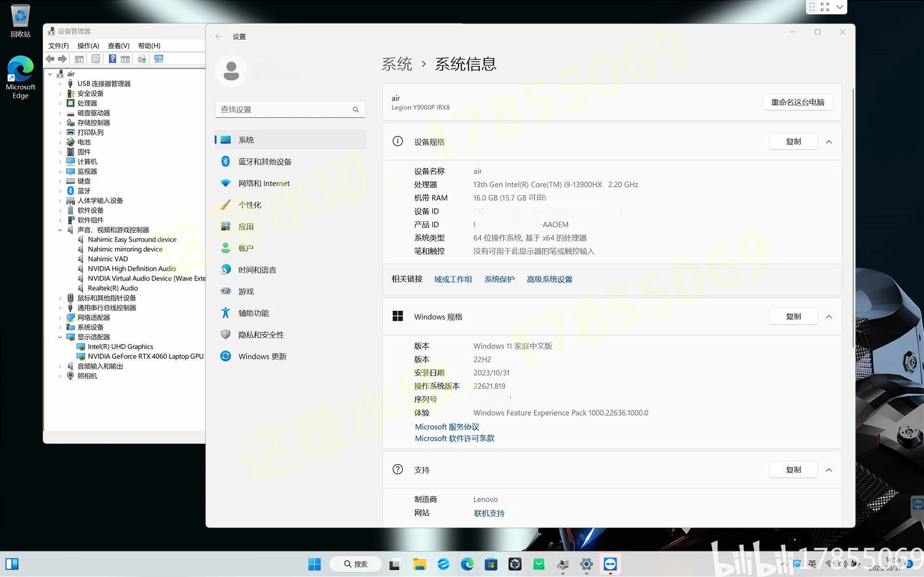The width and height of the screenshot is (924, 577).
Task: Open the 系统保护 link
Action: pyautogui.click(x=499, y=279)
